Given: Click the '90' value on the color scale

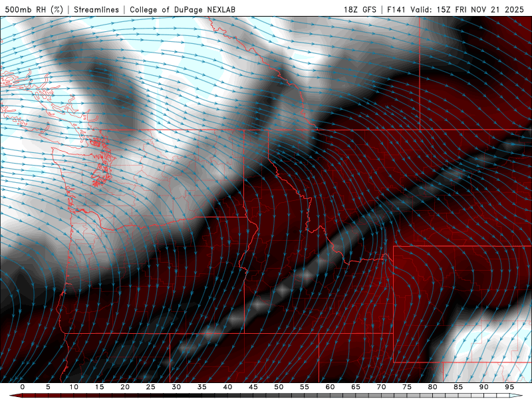Looking at the screenshot, I should 483,387.
